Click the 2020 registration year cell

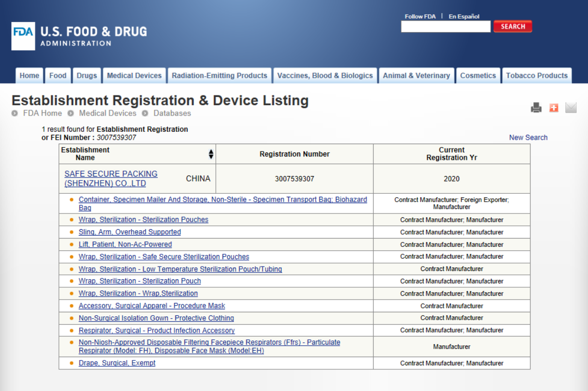point(451,179)
